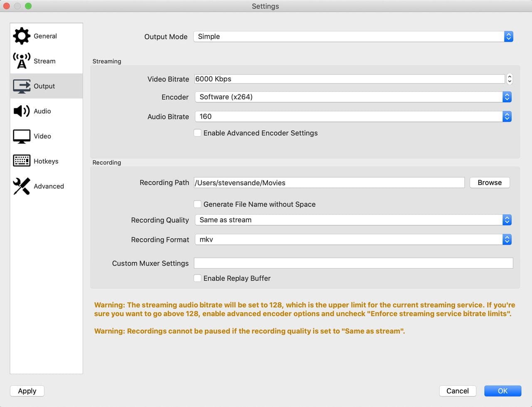Open Audio settings via speaker icon

[x=22, y=111]
